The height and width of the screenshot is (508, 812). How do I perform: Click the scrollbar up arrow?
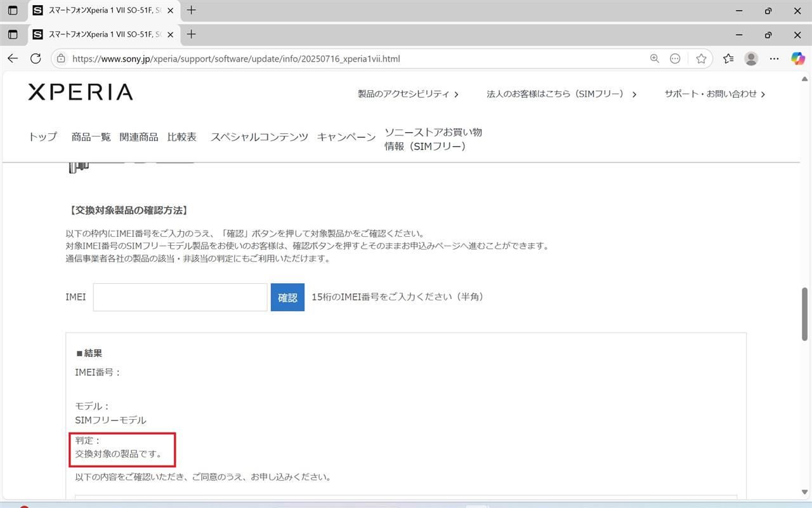(x=805, y=78)
